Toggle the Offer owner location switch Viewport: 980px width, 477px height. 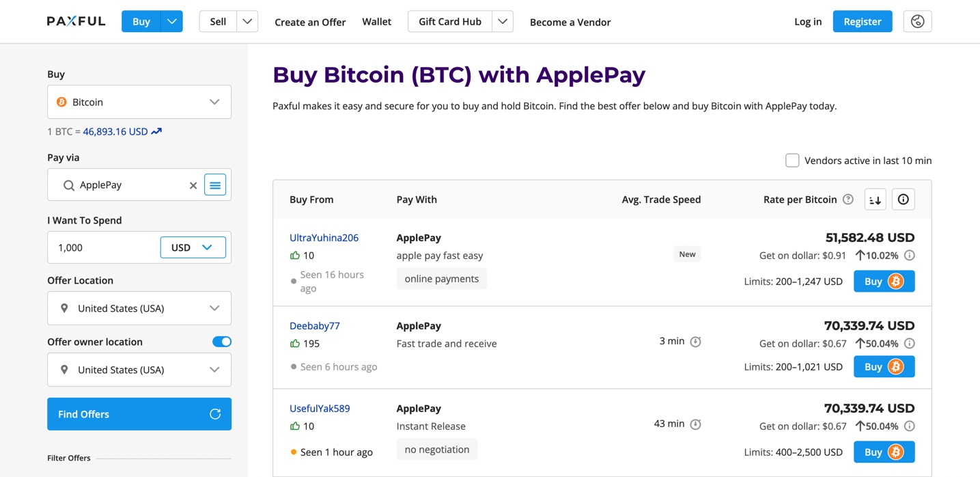pyautogui.click(x=222, y=342)
